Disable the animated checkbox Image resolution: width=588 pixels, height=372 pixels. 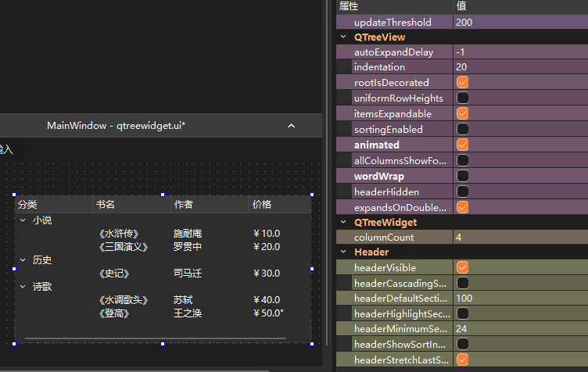[462, 145]
